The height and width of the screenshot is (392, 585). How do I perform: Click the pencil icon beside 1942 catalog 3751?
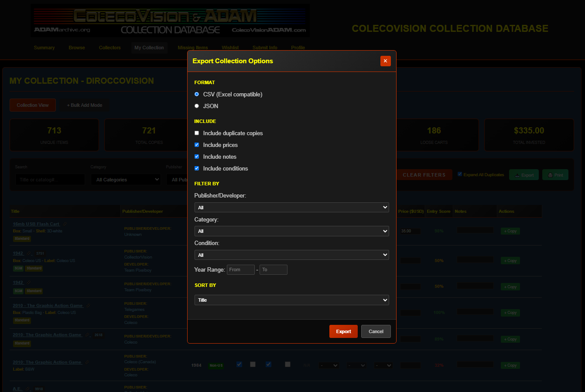tap(29, 253)
